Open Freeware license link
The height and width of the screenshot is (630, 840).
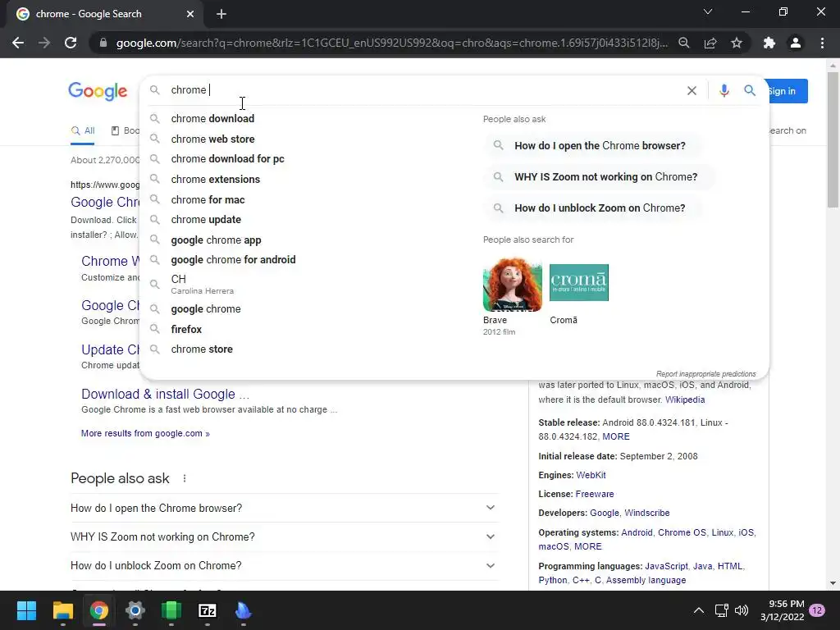(x=595, y=494)
